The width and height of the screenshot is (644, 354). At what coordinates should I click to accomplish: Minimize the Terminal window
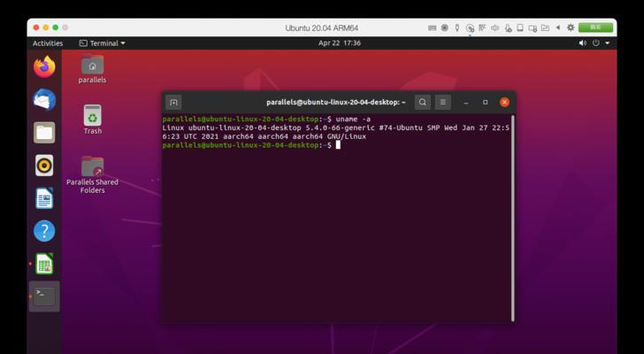465,103
